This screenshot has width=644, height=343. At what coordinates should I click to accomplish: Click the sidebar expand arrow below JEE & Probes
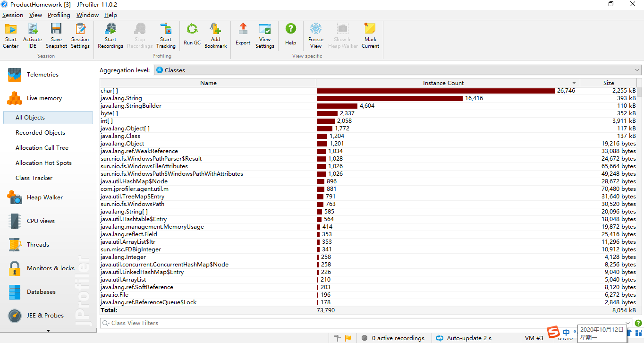point(48,331)
